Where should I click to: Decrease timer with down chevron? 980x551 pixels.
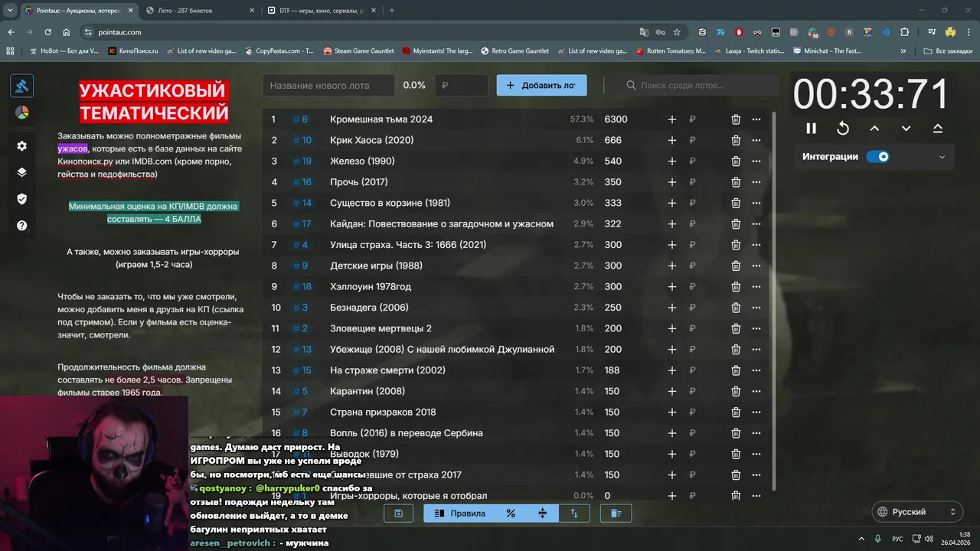point(906,129)
